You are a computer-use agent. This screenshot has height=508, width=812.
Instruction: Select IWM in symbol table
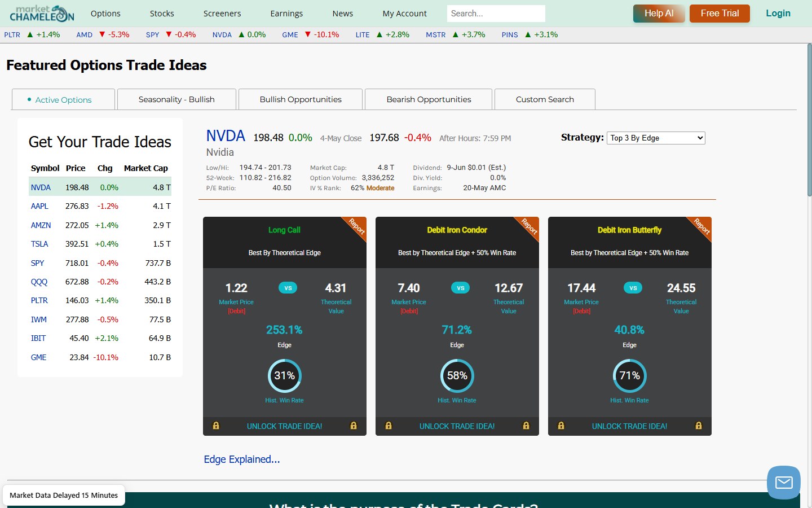click(39, 319)
